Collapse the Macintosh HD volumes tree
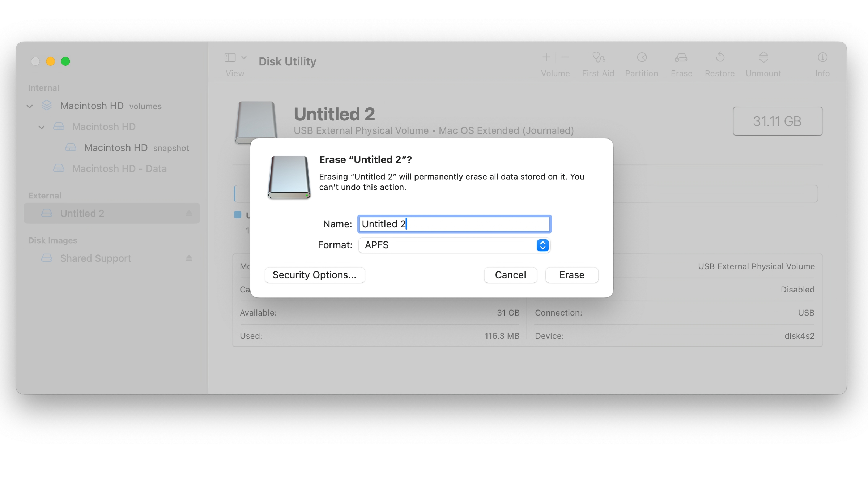This screenshot has width=868, height=488. pos(30,106)
